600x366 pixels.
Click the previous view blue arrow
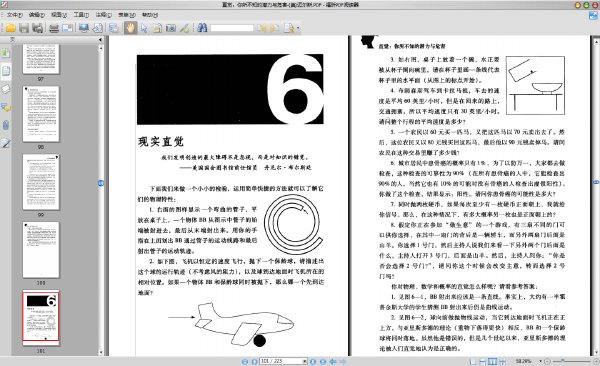(333, 361)
